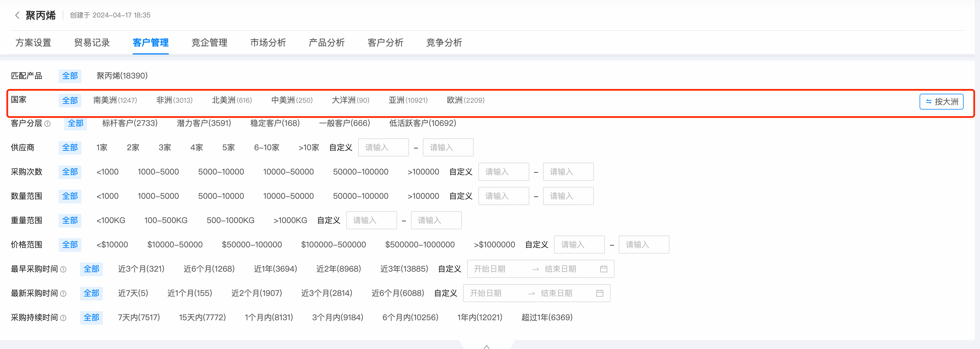The height and width of the screenshot is (349, 980).
Task: Select the 近7天(5) purchase time filter
Action: pyautogui.click(x=133, y=293)
